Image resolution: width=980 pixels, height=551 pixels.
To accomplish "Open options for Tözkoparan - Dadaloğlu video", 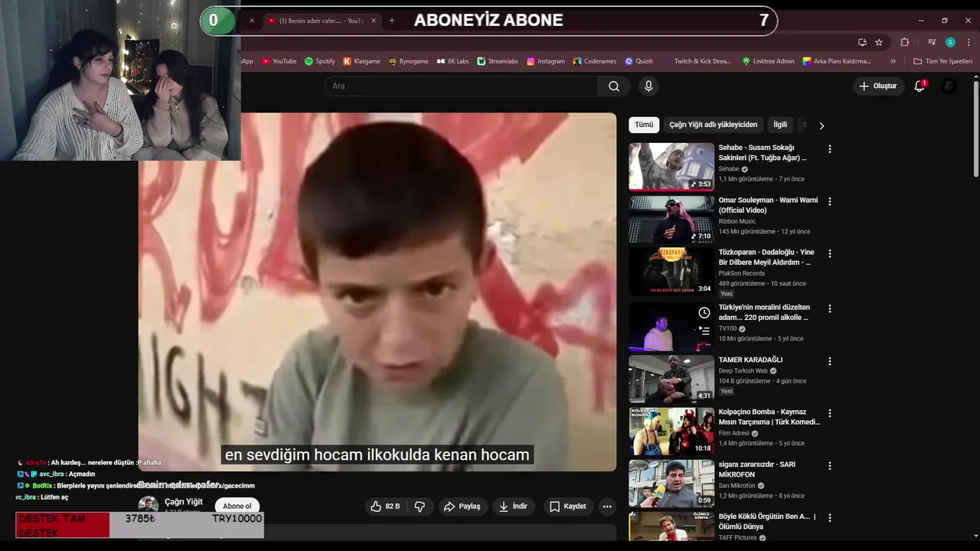I will (829, 253).
